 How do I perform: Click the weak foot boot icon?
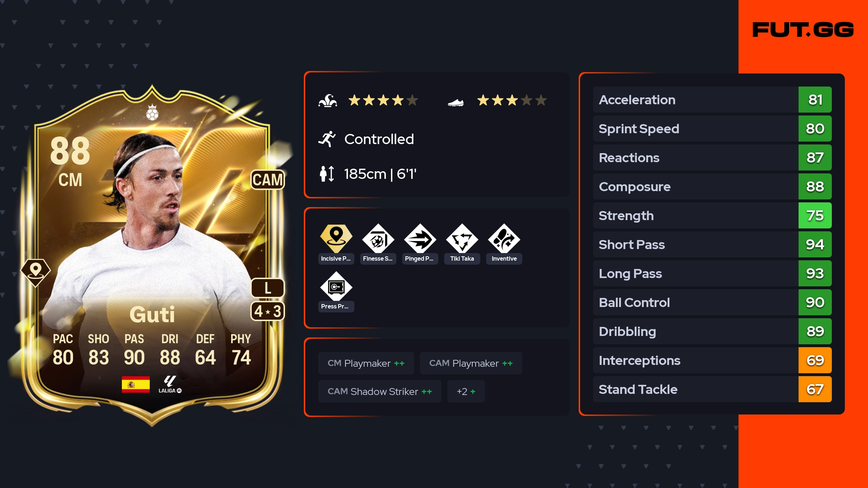click(x=456, y=103)
